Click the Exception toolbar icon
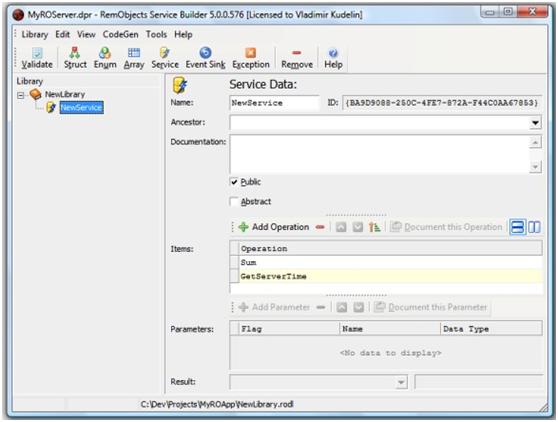The image size is (558, 422). point(251,58)
